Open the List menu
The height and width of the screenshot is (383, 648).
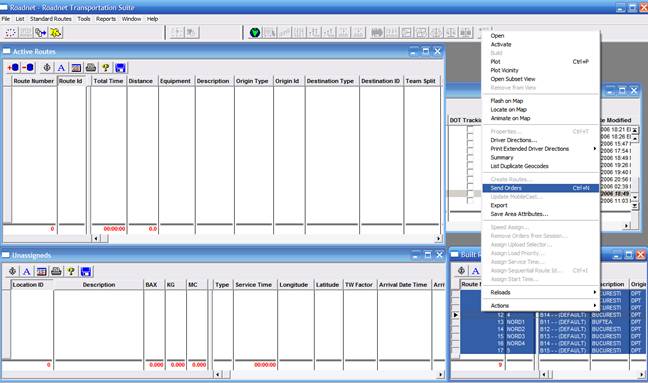tap(20, 19)
